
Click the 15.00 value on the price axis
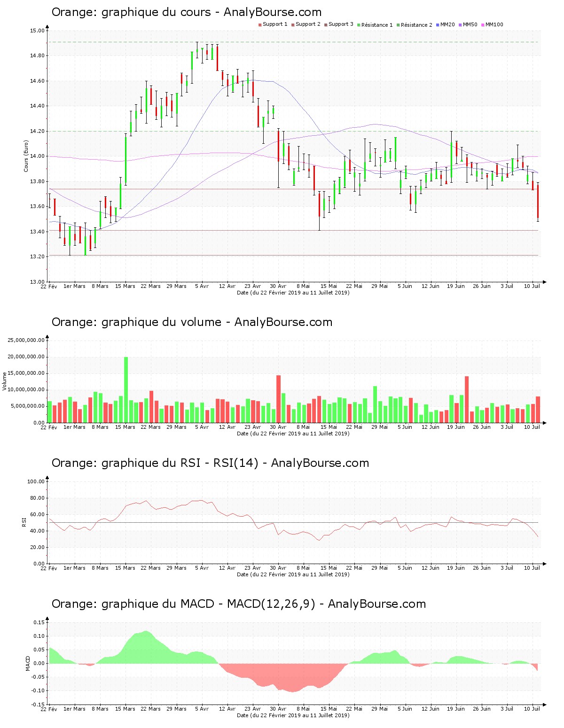pos(37,31)
